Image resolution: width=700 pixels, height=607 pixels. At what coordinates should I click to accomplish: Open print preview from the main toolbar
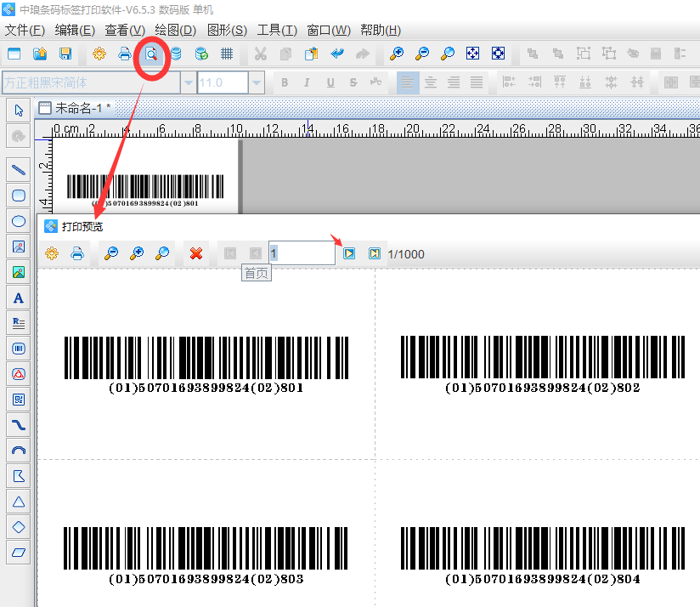(x=151, y=54)
